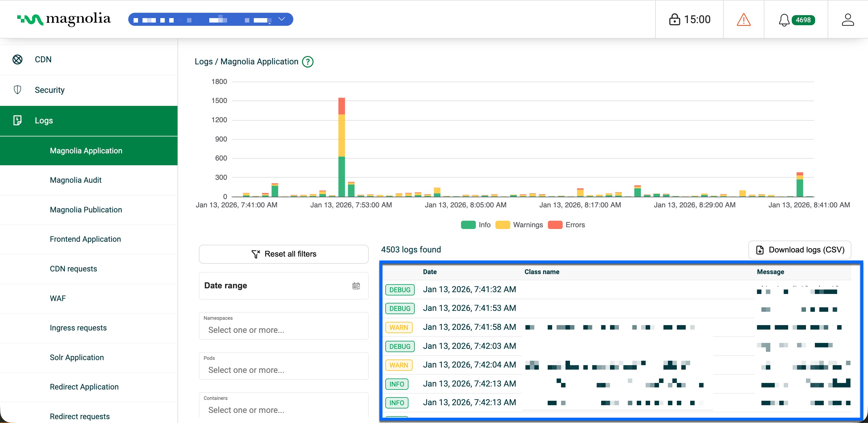Click the Date column header
This screenshot has width=868, height=423.
(430, 272)
